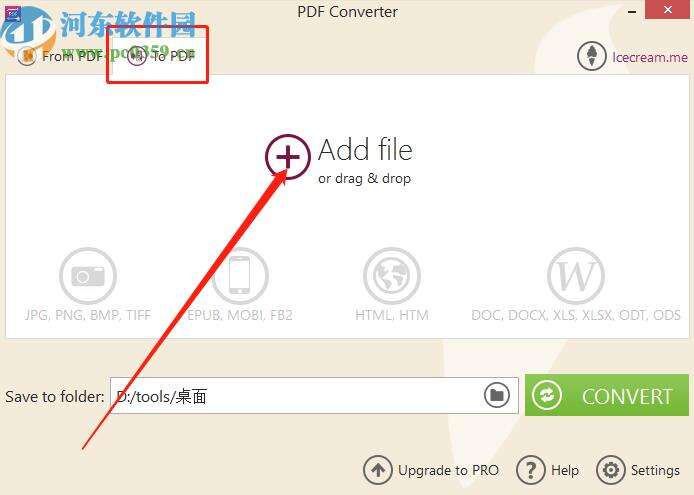The width and height of the screenshot is (694, 495).
Task: Switch to the To PDF tab
Action: (x=160, y=56)
